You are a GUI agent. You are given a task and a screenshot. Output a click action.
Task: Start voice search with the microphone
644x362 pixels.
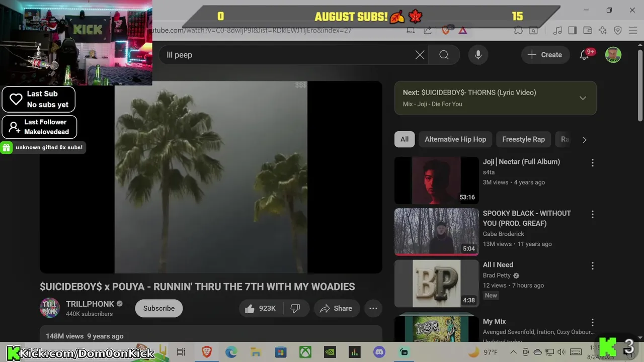[478, 55]
